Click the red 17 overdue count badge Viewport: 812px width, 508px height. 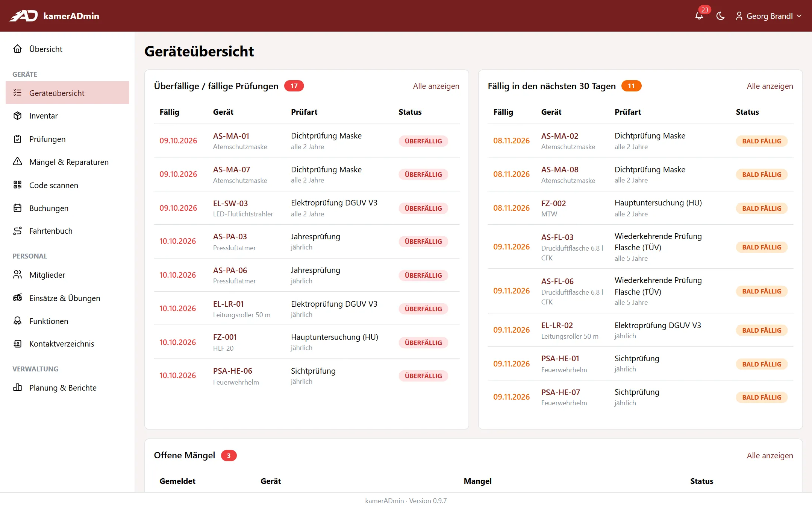tap(294, 86)
